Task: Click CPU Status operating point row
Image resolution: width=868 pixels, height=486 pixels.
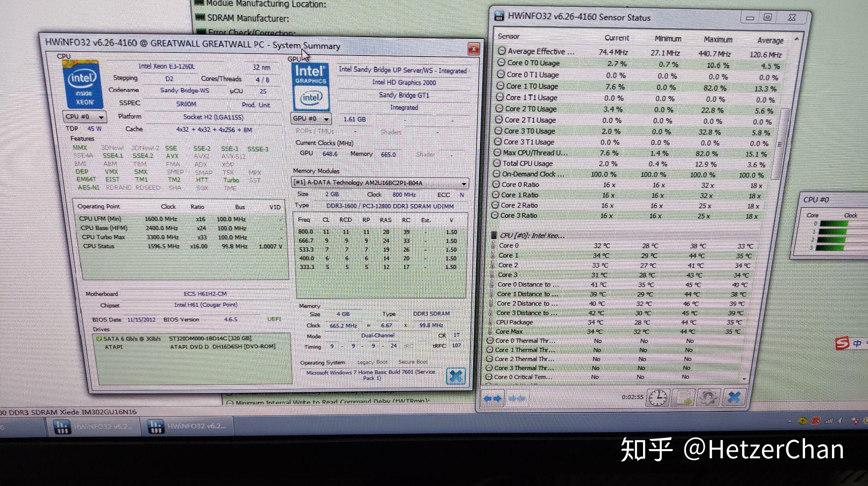Action: pyautogui.click(x=183, y=246)
